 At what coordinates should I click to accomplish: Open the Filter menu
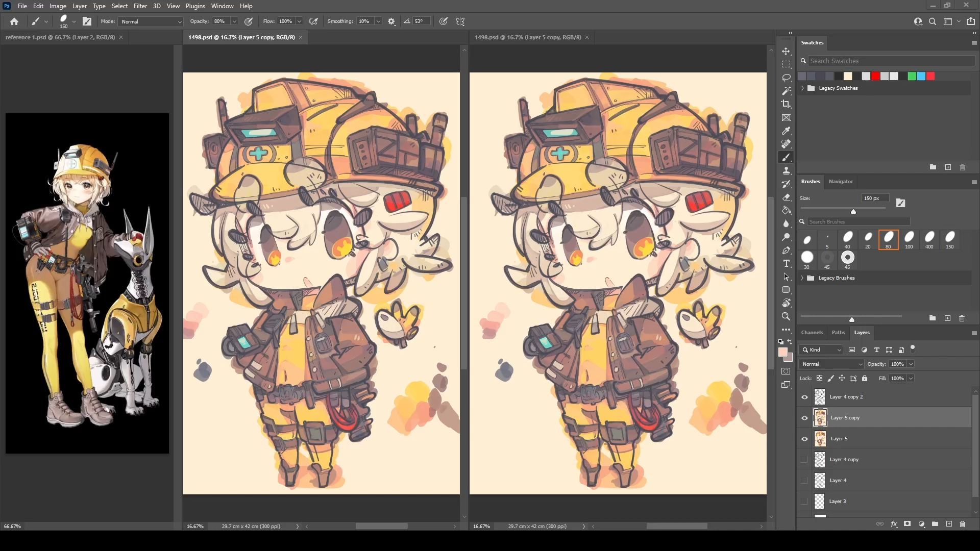(x=140, y=6)
